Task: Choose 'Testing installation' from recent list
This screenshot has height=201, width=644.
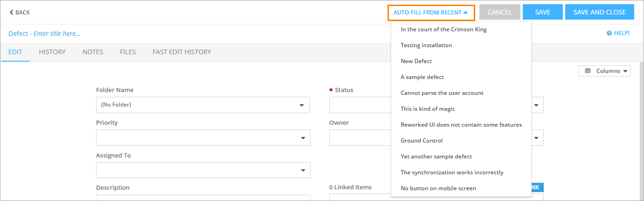Action: (426, 45)
